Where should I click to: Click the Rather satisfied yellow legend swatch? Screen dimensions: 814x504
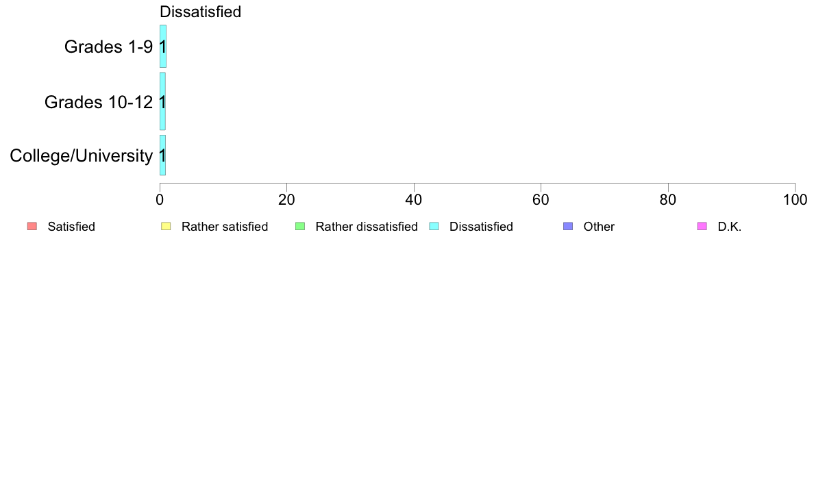coord(166,226)
